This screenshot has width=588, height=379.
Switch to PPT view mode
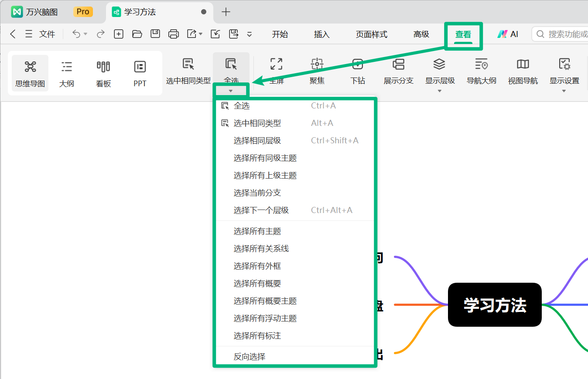[140, 73]
